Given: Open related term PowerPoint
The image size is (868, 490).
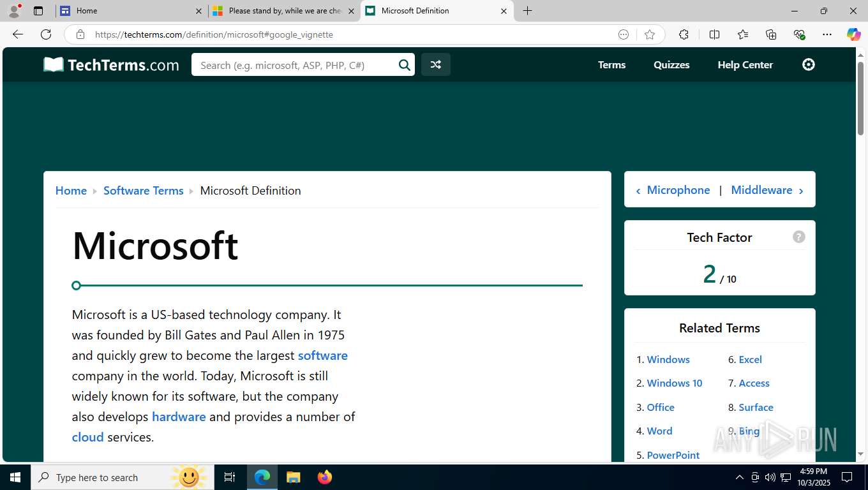Looking at the screenshot, I should click(x=673, y=455).
